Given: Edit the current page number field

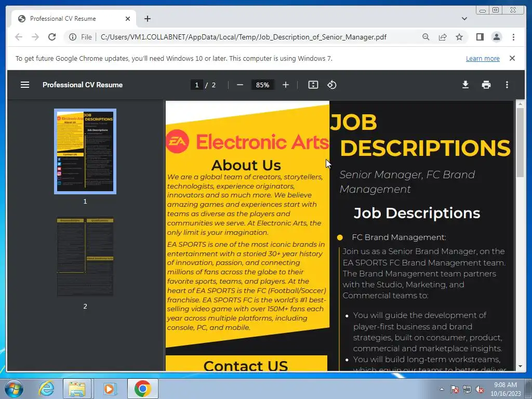Looking at the screenshot, I should coord(197,85).
